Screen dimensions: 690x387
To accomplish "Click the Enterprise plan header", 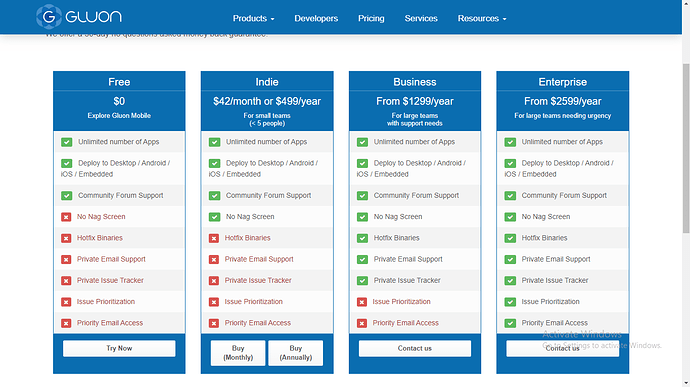I will (x=562, y=82).
